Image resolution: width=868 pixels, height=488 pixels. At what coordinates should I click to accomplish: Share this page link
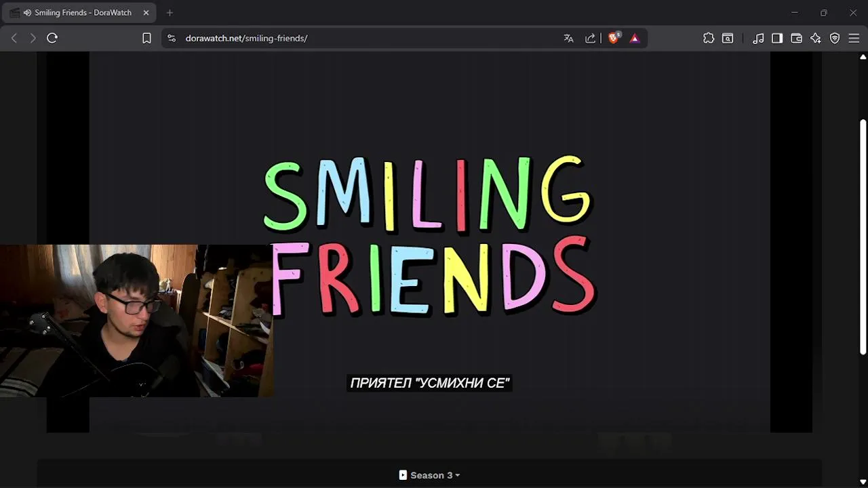point(591,39)
